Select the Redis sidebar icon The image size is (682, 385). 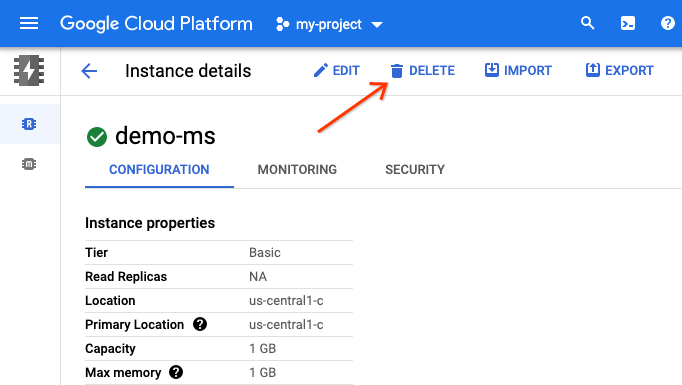click(29, 124)
